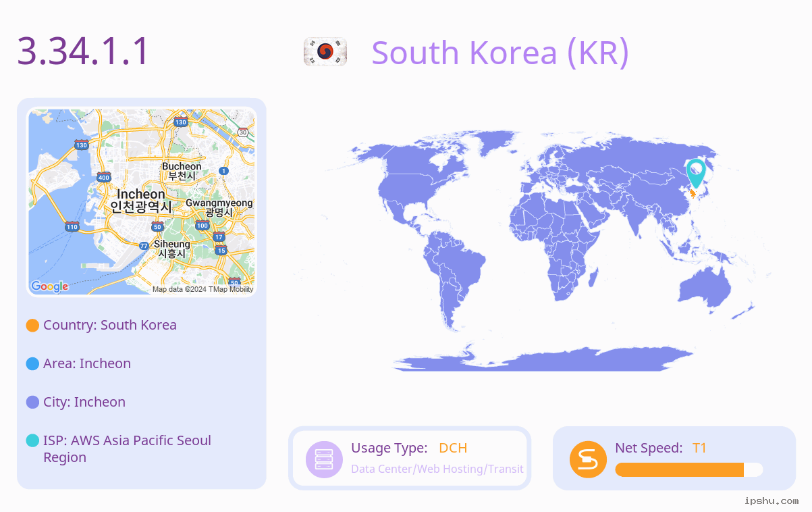Viewport: 812px width, 512px height.
Task: Click the route 100 shield on map
Action: coord(202,225)
